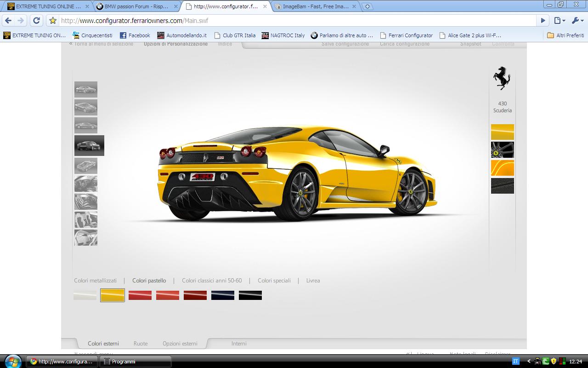This screenshot has width=588, height=368.
Task: Open Colori pastello color category
Action: click(x=149, y=281)
